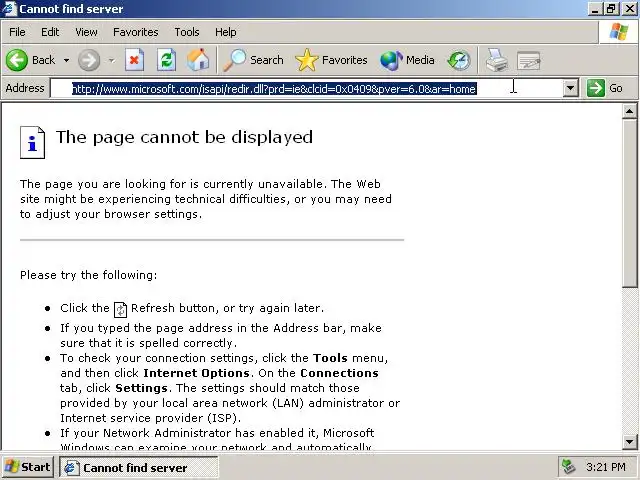This screenshot has height=480, width=640.
Task: Click the greyed Forward arrow button
Action: point(89,60)
